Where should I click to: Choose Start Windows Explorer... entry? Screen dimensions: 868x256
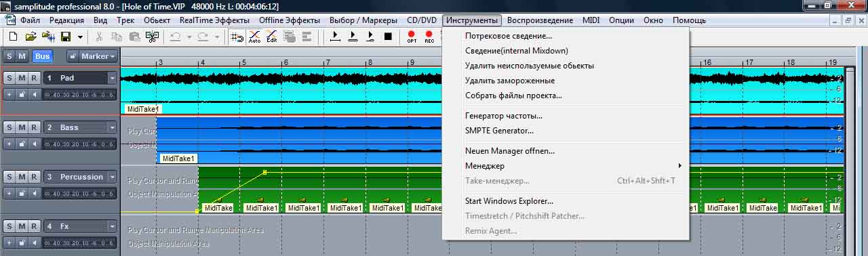tap(509, 201)
